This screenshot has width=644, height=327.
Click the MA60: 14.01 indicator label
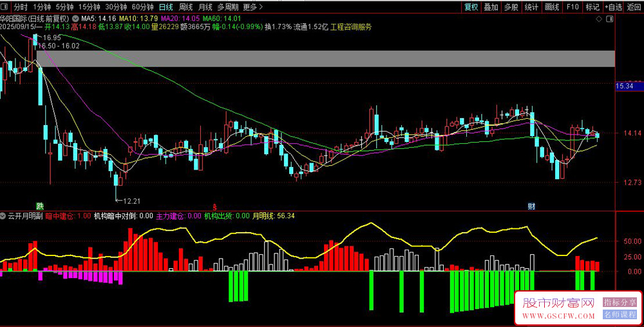(x=222, y=19)
